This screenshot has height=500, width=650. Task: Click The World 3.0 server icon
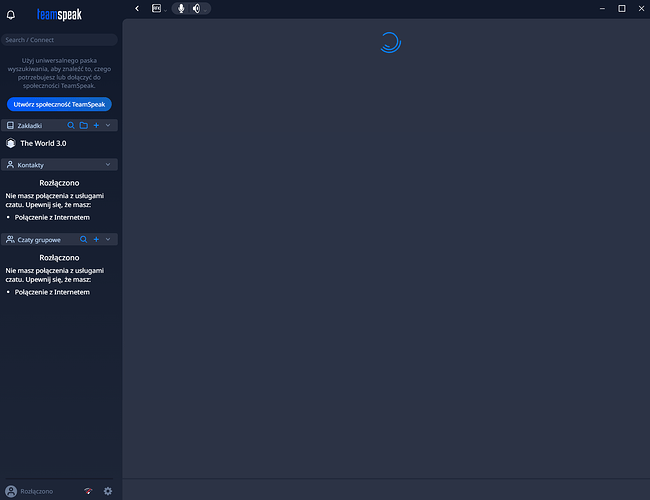pyautogui.click(x=11, y=143)
